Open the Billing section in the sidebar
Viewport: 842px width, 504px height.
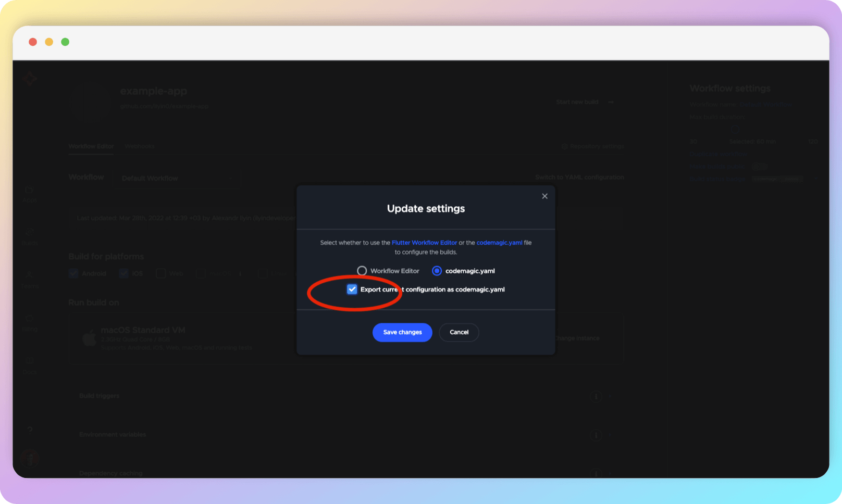click(30, 322)
